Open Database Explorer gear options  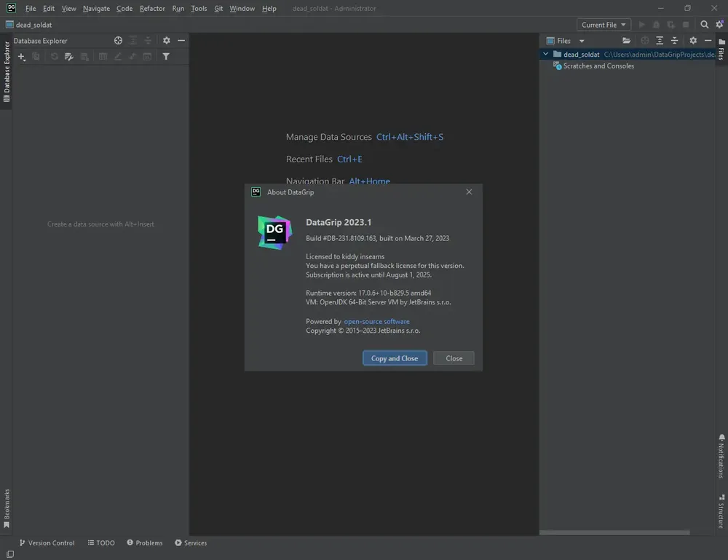(x=166, y=40)
